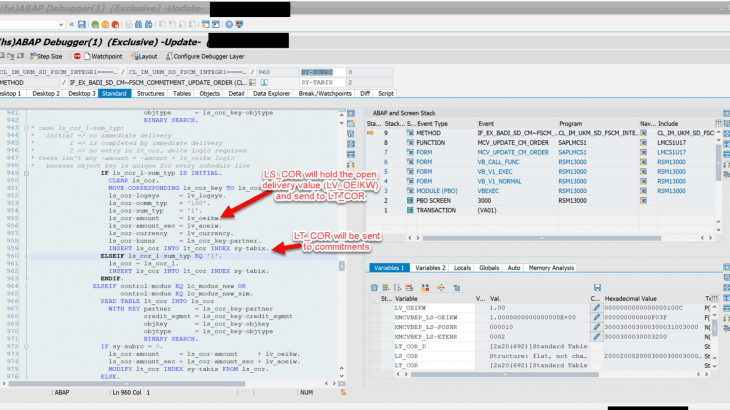Open the Break./Watchpoints tab
Viewport: 730px width, 410px height.
(323, 93)
